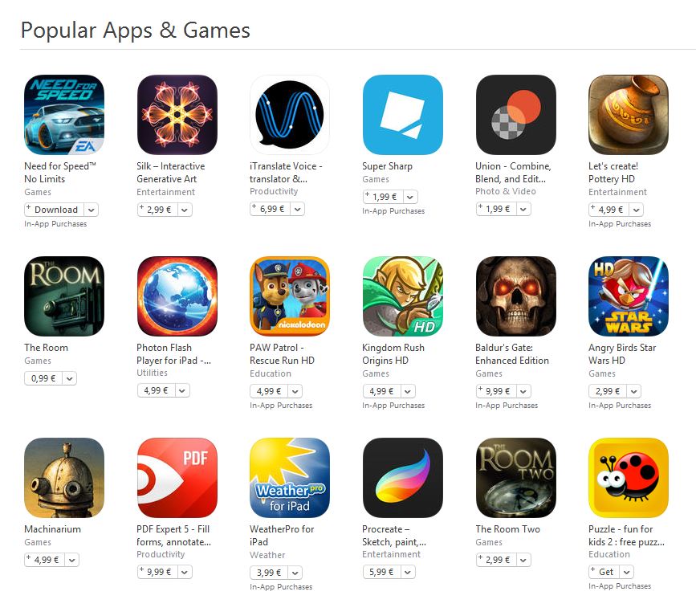Download Need for Speed No Limits
Image resolution: width=696 pixels, height=616 pixels.
point(55,210)
